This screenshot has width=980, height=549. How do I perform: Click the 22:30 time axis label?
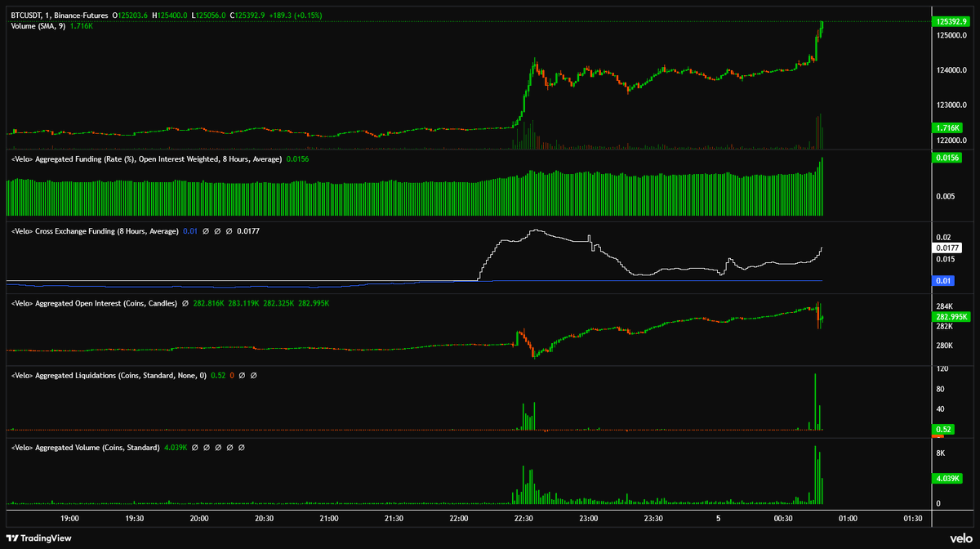click(523, 518)
